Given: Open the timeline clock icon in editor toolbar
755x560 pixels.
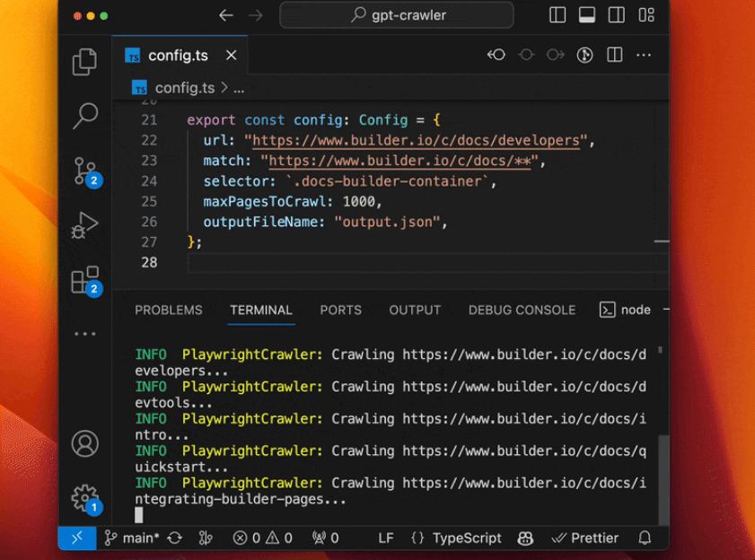Looking at the screenshot, I should tap(584, 55).
